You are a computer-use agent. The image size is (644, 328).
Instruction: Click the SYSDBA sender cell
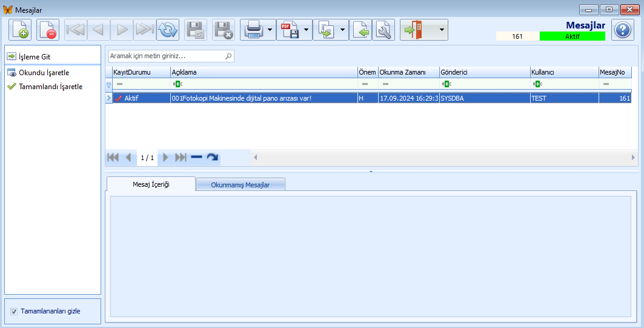[x=485, y=98]
